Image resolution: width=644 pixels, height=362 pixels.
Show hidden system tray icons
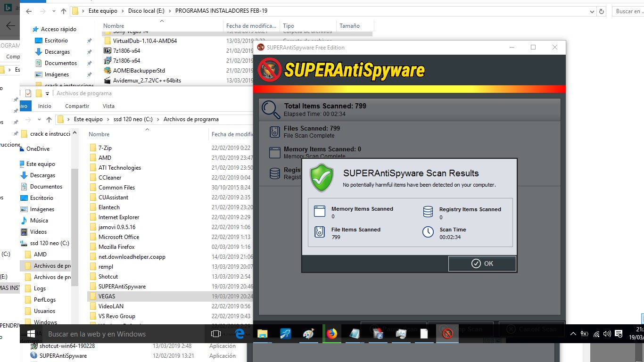point(573,334)
